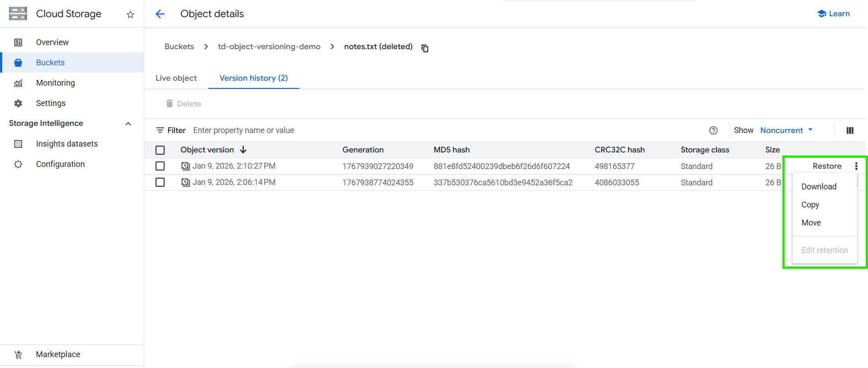Open the Learn link
The image size is (868, 368).
(x=833, y=14)
